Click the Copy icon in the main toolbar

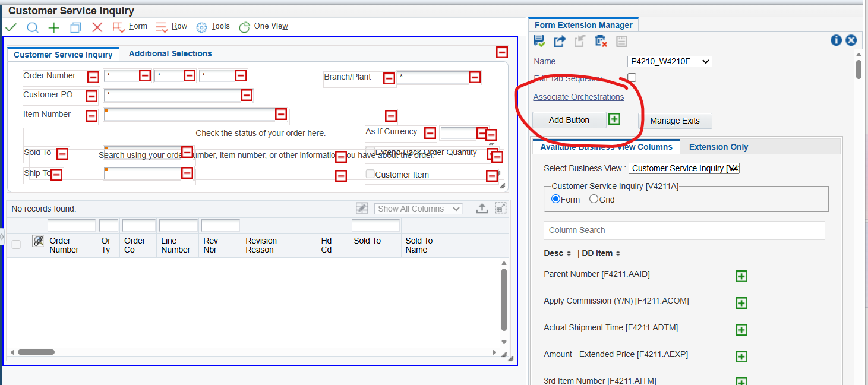coord(75,27)
